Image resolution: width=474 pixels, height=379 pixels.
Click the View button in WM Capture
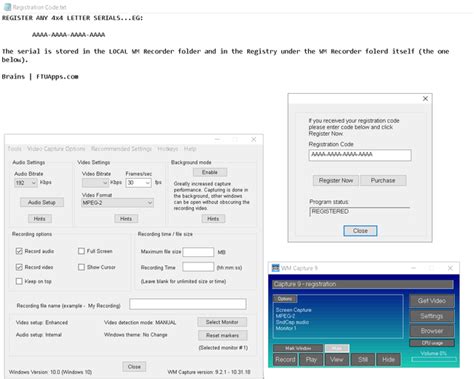(x=337, y=360)
